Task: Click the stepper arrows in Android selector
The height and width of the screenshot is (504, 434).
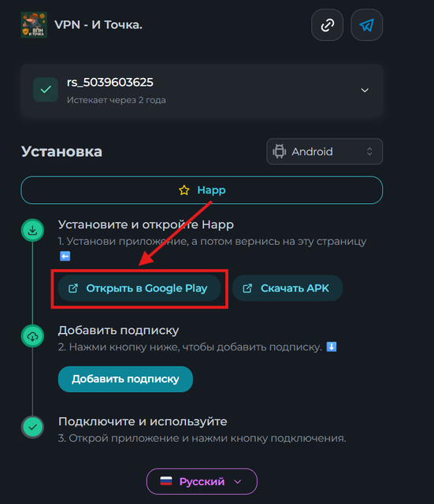Action: [369, 151]
